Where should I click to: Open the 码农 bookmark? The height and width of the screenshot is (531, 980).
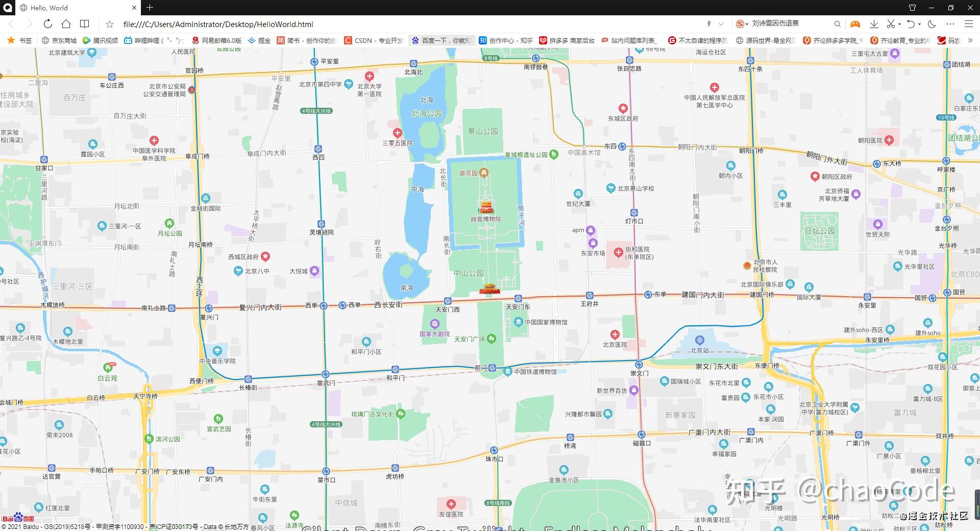(949, 40)
